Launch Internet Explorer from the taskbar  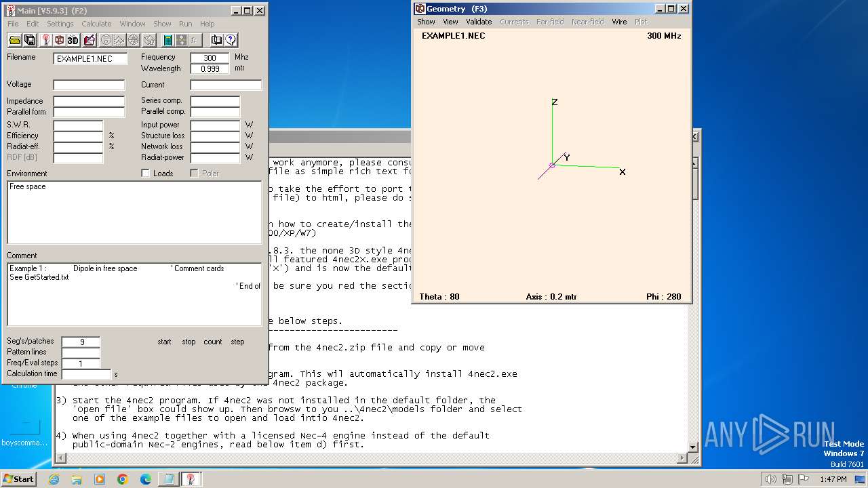54,479
